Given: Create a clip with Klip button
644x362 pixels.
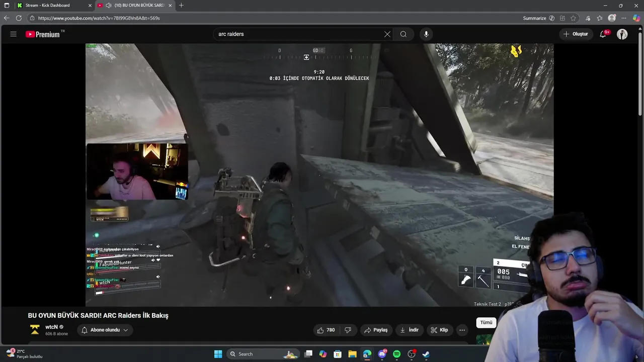Looking at the screenshot, I should [439, 330].
